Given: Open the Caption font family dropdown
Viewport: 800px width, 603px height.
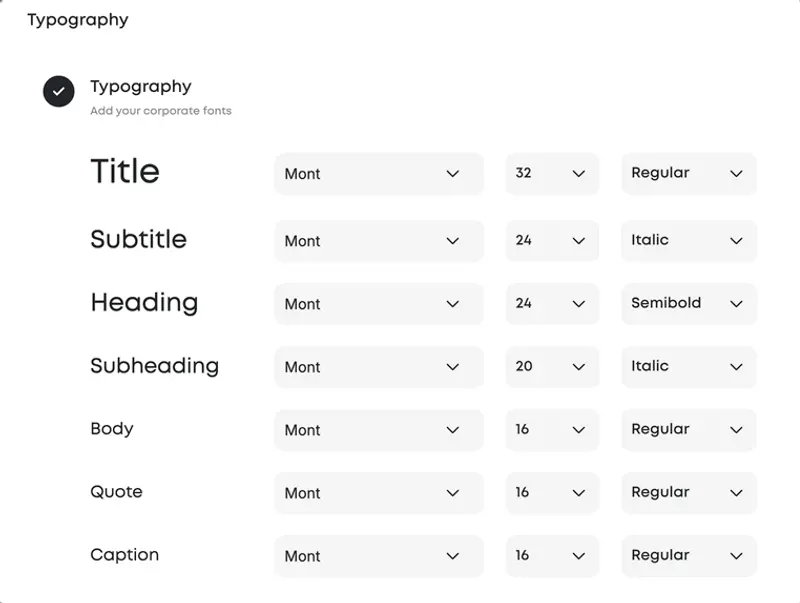Looking at the screenshot, I should (378, 556).
